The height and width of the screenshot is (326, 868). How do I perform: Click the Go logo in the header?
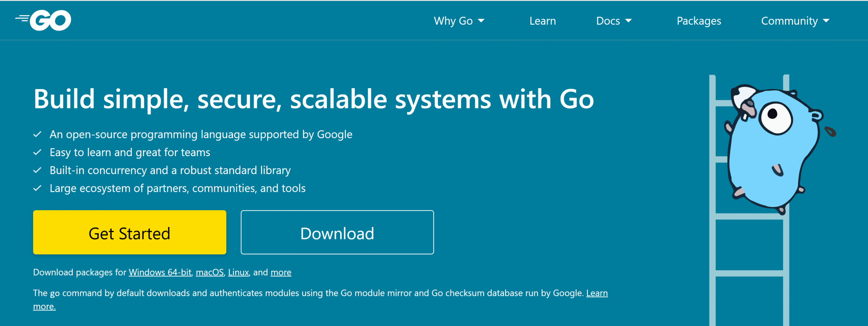click(43, 20)
